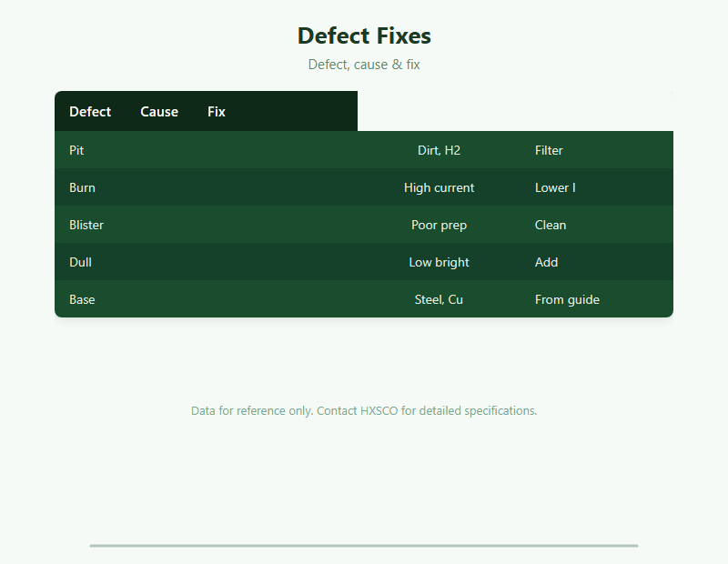Click the 'Defect Fixes' page title
The height and width of the screenshot is (564, 728).
pyautogui.click(x=364, y=35)
